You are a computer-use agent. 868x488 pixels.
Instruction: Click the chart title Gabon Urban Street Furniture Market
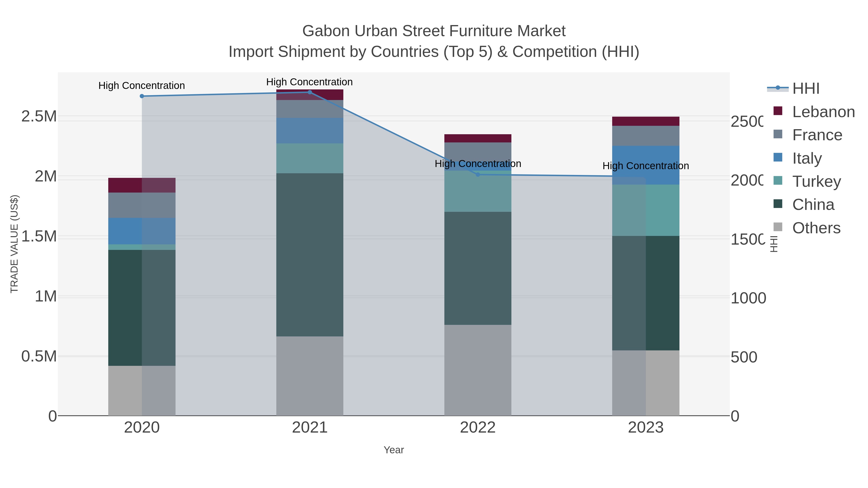pos(434,31)
